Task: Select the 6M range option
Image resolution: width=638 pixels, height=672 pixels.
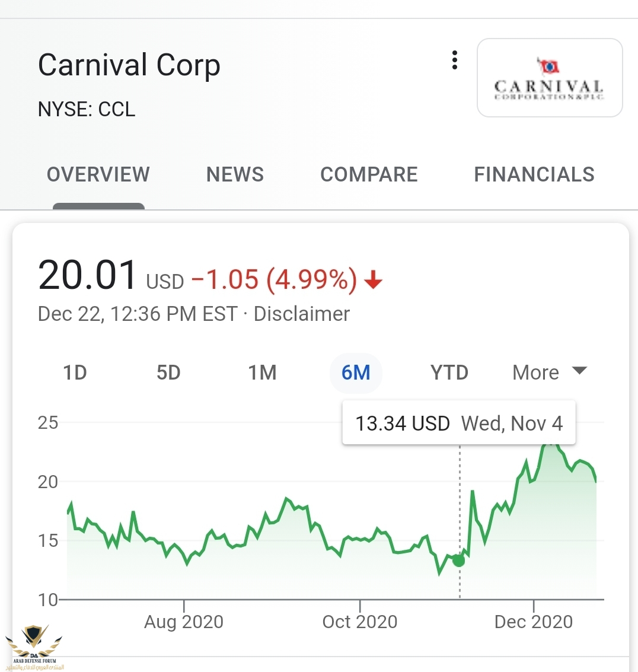Action: (356, 373)
